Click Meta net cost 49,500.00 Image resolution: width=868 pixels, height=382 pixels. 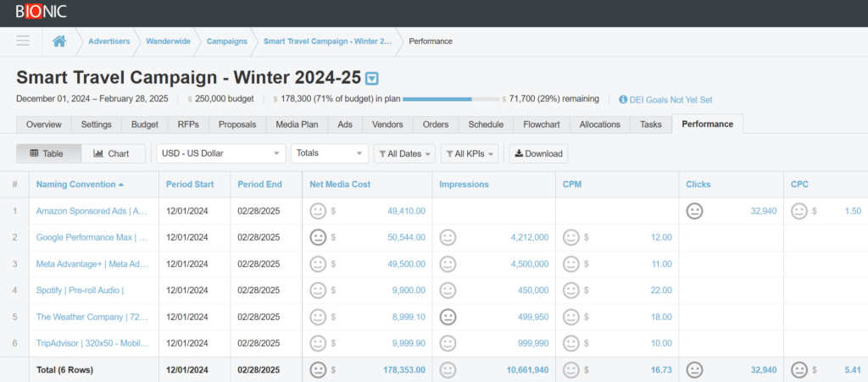(406, 264)
